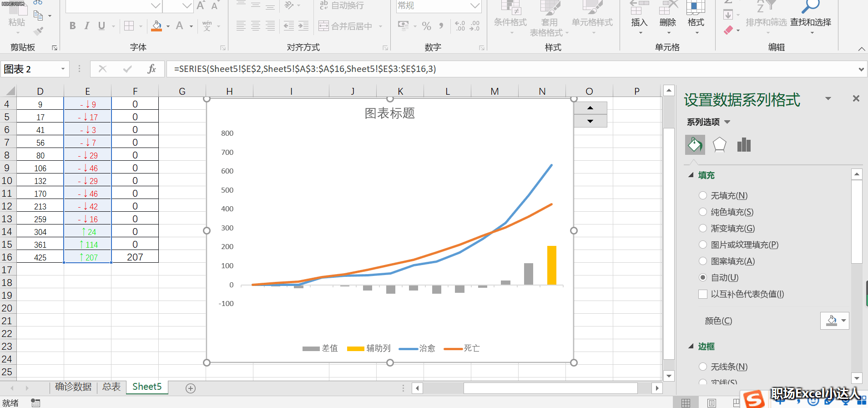
Task: Click the chart's down arrow button
Action: tap(590, 121)
